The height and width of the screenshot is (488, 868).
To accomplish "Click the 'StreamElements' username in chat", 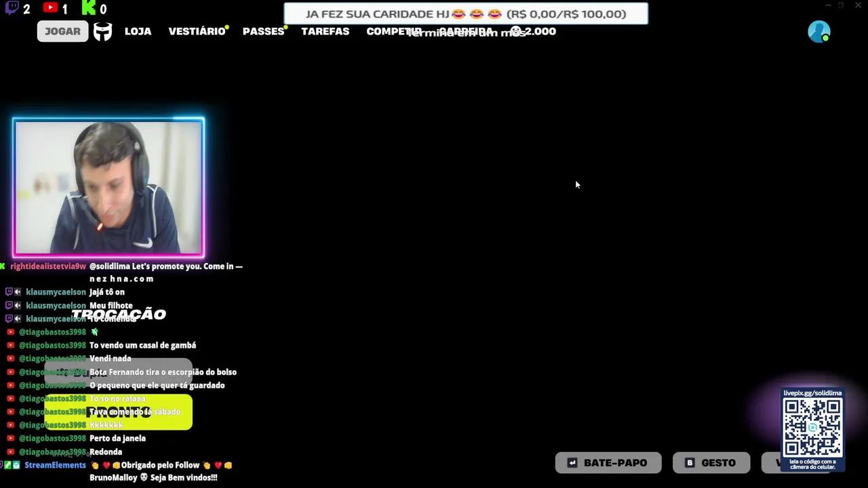I will tap(55, 466).
